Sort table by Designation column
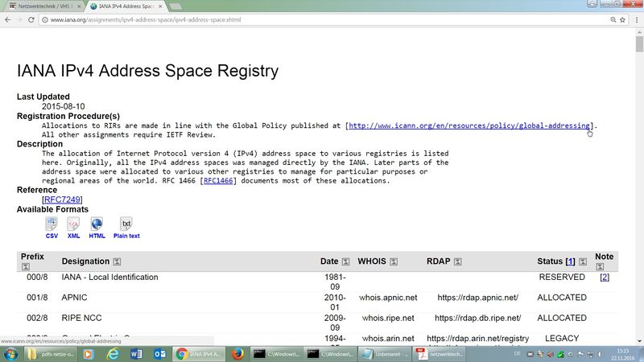Viewport: 644px width, 362px height. point(117,261)
